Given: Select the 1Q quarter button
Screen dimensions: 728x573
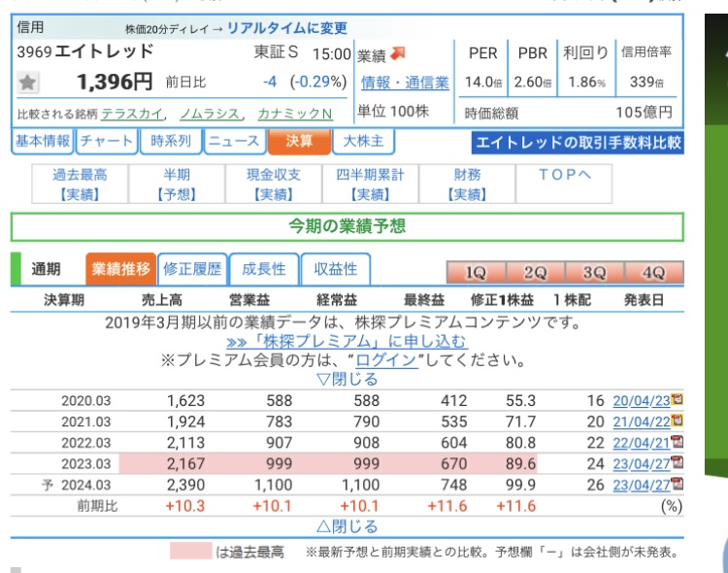Looking at the screenshot, I should pos(476,272).
